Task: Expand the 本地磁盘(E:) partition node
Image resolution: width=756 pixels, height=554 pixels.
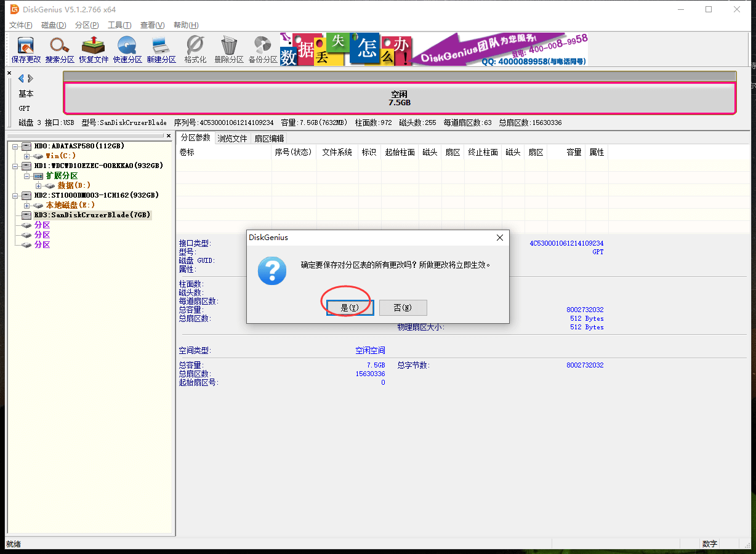Action: coord(26,205)
